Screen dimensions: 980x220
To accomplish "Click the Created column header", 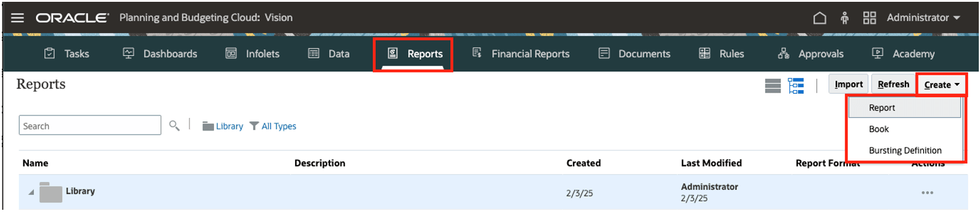I will pos(583,163).
